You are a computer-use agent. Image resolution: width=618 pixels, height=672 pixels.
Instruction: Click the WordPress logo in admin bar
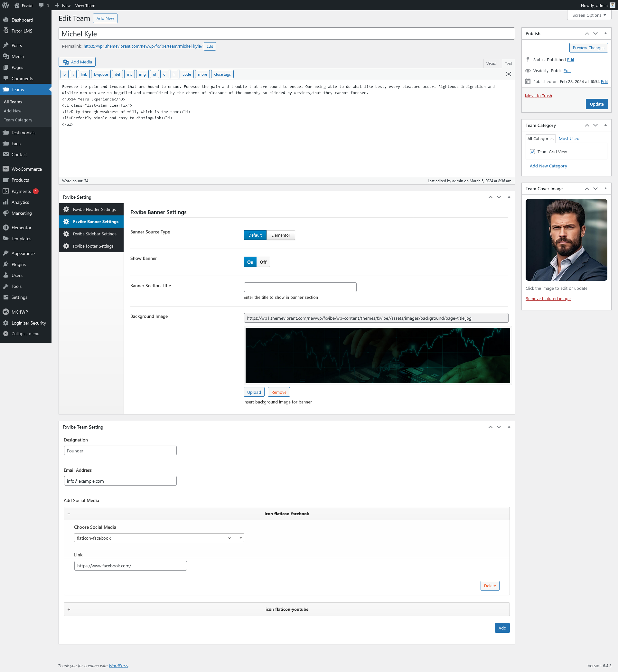pyautogui.click(x=6, y=5)
